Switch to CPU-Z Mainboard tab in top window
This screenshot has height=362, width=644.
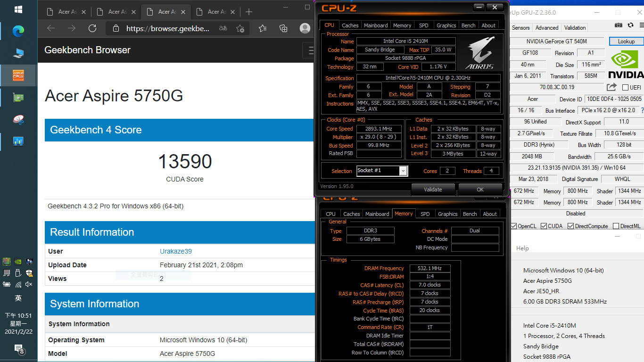pos(376,25)
